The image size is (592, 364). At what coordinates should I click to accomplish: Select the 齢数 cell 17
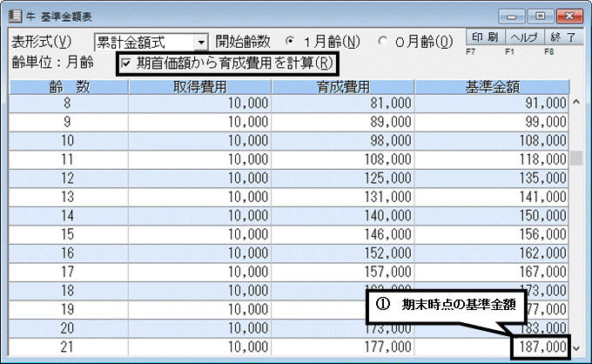point(69,272)
